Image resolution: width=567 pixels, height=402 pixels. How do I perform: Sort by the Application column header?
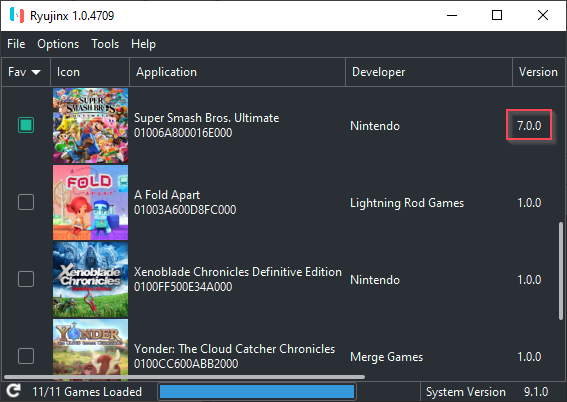pyautogui.click(x=237, y=72)
